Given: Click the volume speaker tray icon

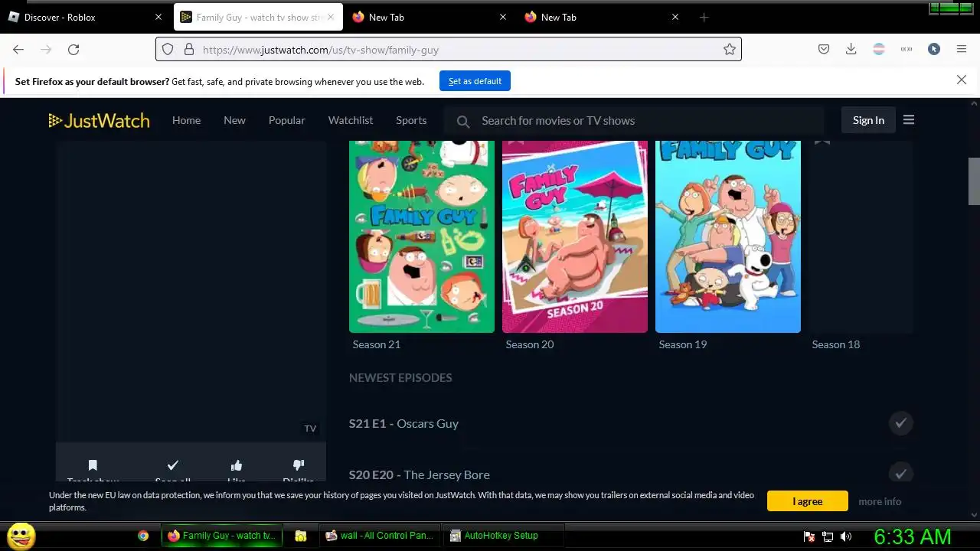Looking at the screenshot, I should coord(846,536).
